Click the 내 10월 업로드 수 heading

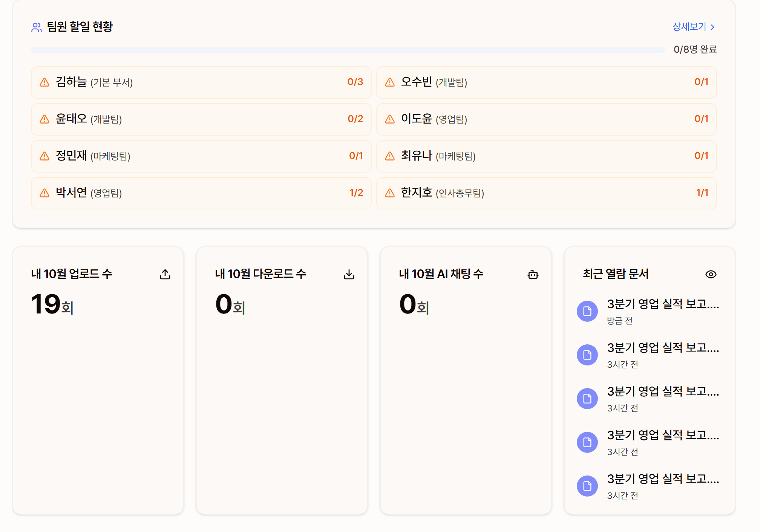[72, 274]
